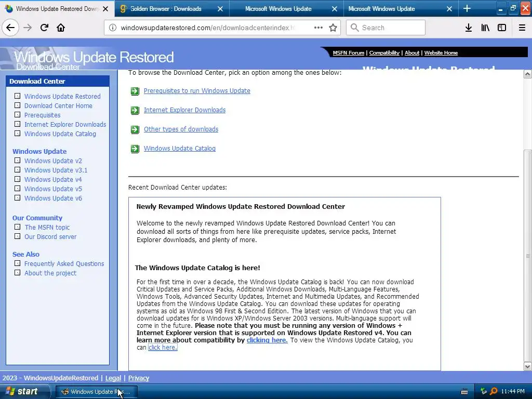The height and width of the screenshot is (399, 532).
Task: Click the network tray icon
Action: pos(484,391)
